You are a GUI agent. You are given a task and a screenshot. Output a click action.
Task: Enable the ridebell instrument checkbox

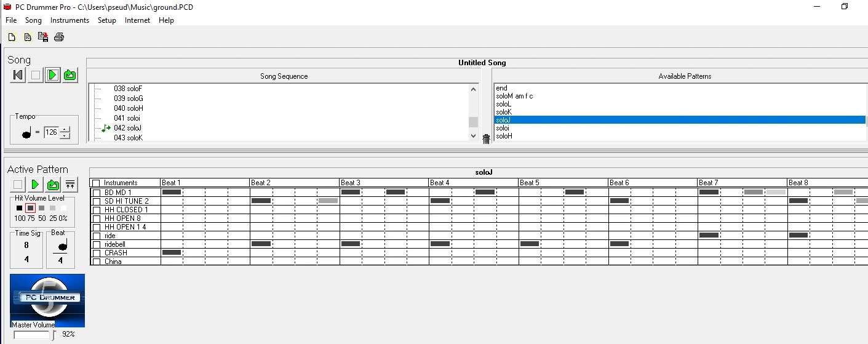pyautogui.click(x=97, y=244)
